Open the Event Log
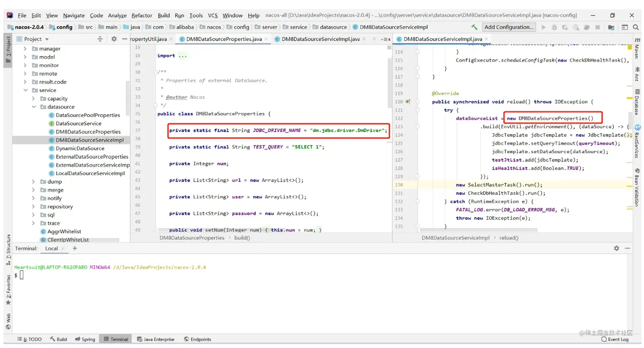This screenshot has height=348, width=644. [615, 339]
